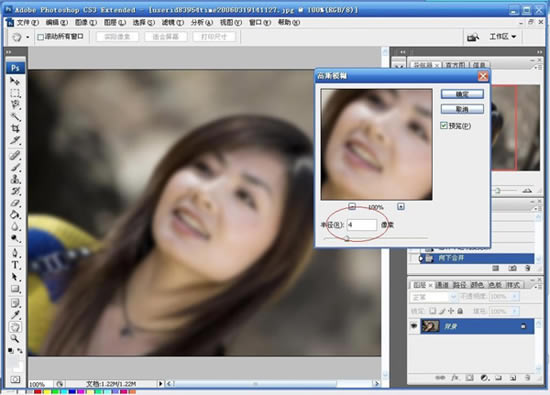Select the Eraser tool
The image size is (550, 395).
click(15, 203)
